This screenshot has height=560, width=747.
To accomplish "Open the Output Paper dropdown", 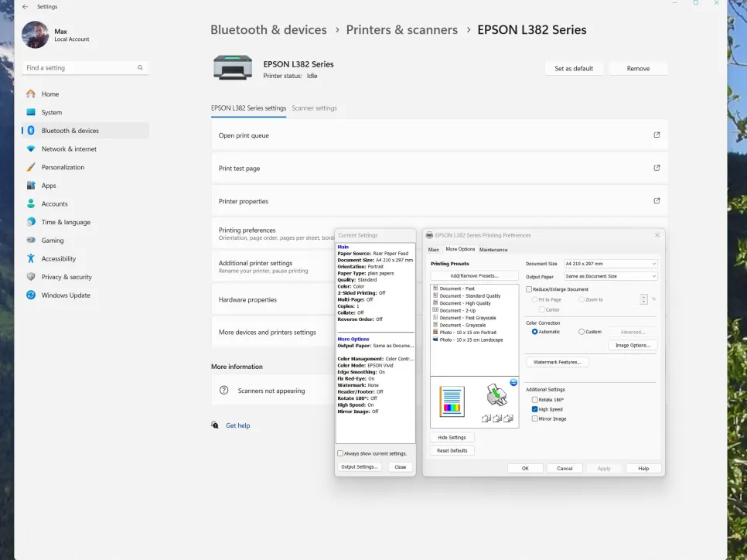I will tap(611, 276).
